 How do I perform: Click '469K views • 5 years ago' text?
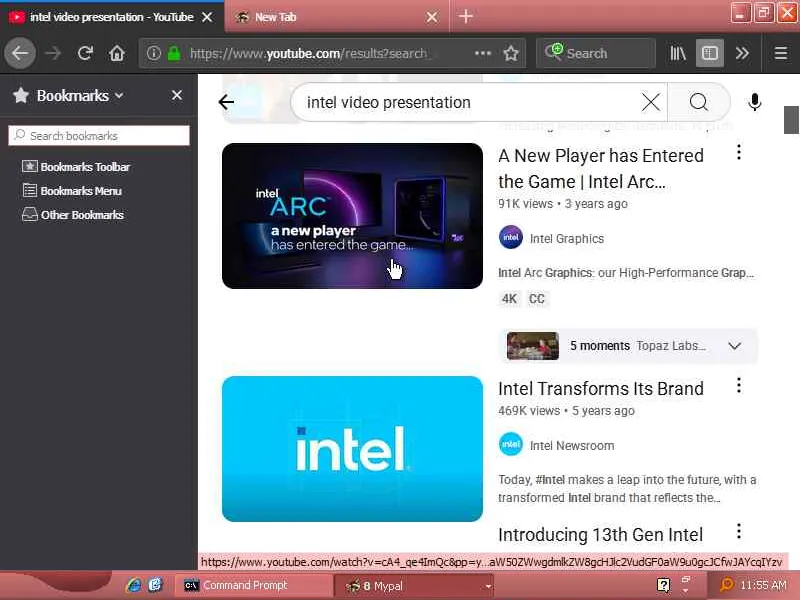click(566, 411)
